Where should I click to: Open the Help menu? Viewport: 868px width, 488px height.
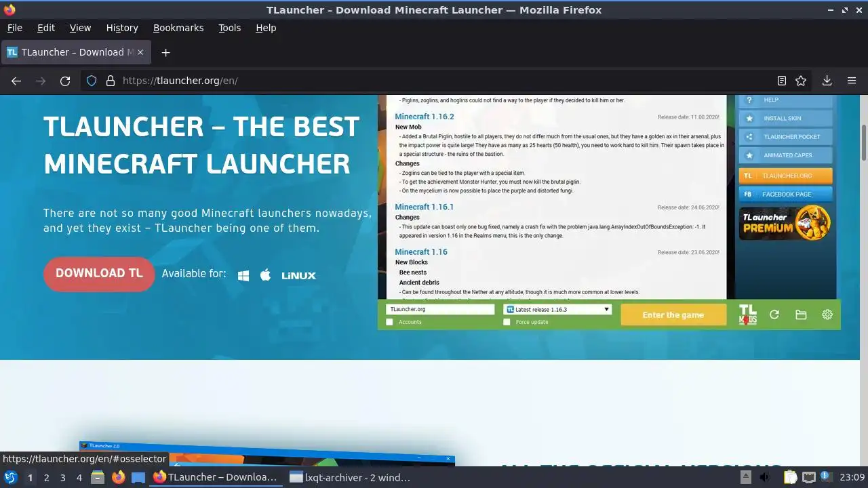click(266, 28)
